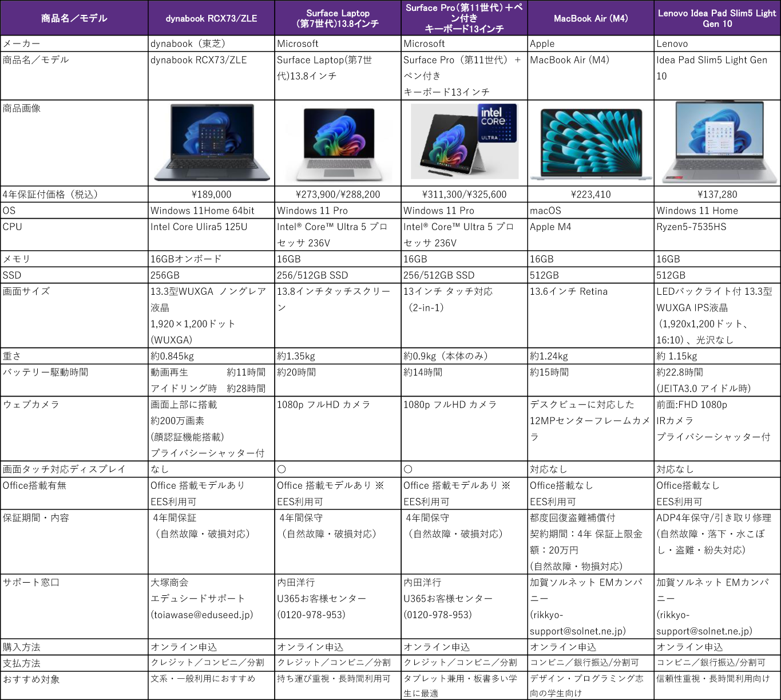Viewport: 781px width, 700px height.
Task: Click the trackpad on Surface Laptop image
Action: click(x=335, y=173)
